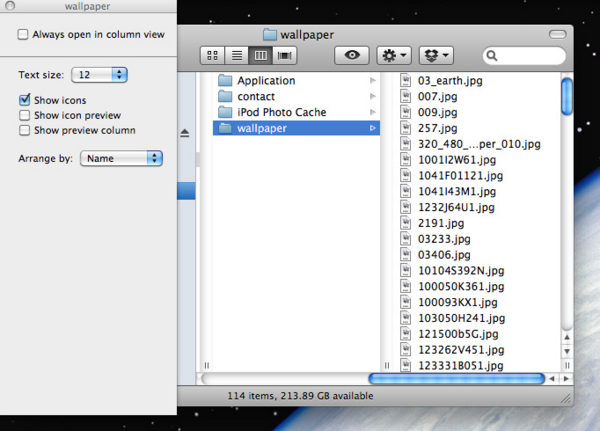The height and width of the screenshot is (431, 600).
Task: Select file 100050K361.jpg
Action: [461, 287]
